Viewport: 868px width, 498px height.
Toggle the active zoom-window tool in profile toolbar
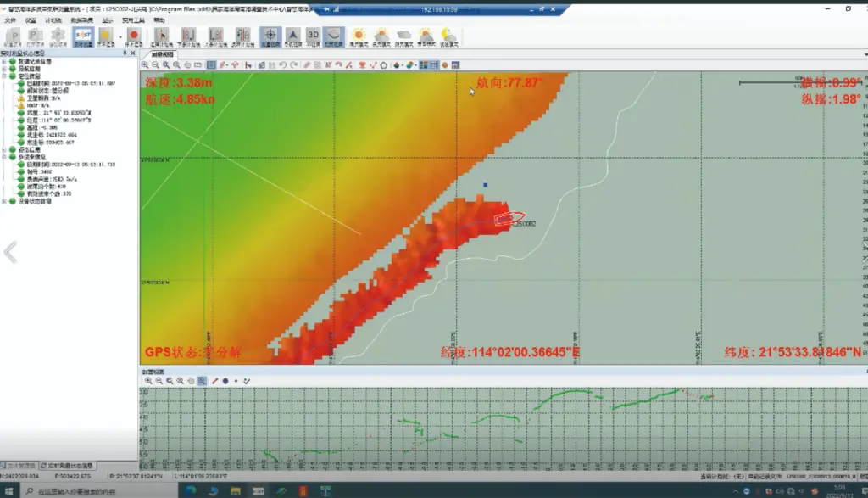202,381
